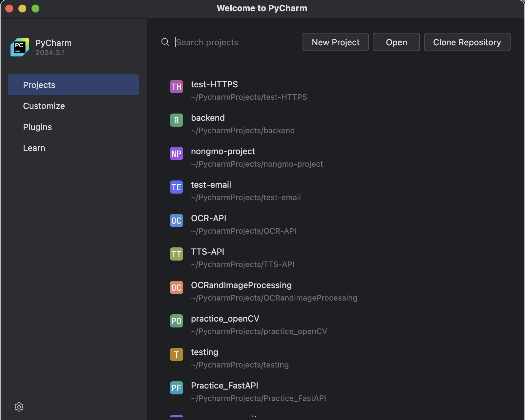Click the PyCharm product name label

point(53,43)
